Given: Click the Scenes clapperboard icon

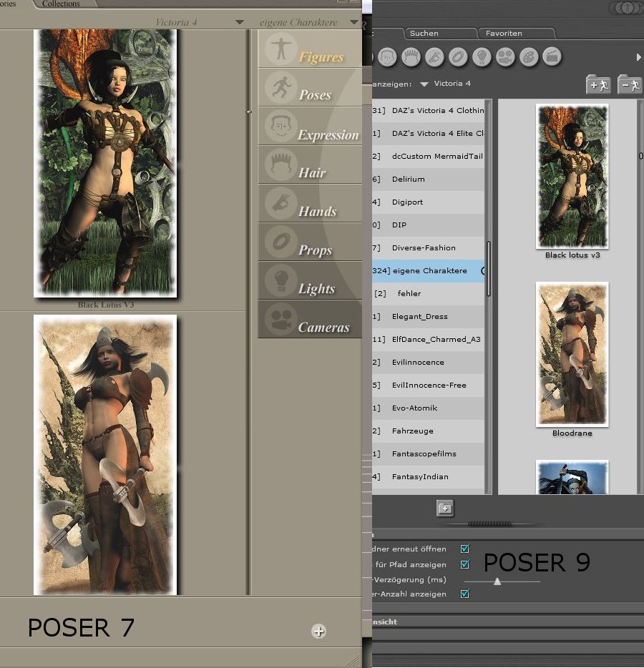Looking at the screenshot, I should point(552,57).
